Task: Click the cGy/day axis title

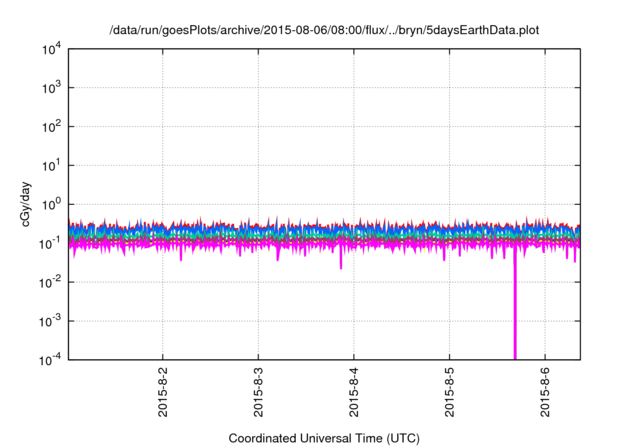Action: point(25,204)
